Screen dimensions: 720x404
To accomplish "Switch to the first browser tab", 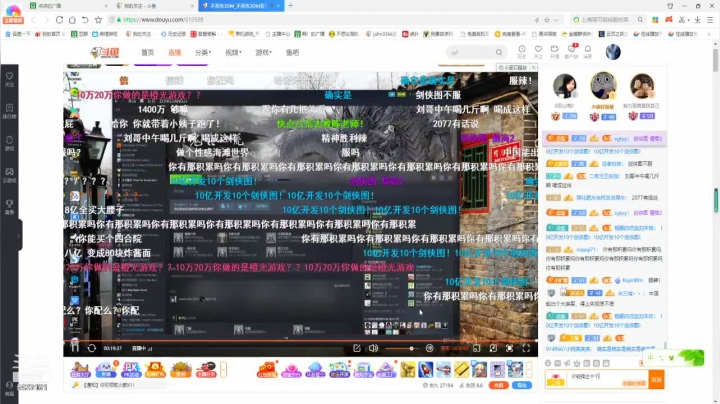I will coord(68,6).
